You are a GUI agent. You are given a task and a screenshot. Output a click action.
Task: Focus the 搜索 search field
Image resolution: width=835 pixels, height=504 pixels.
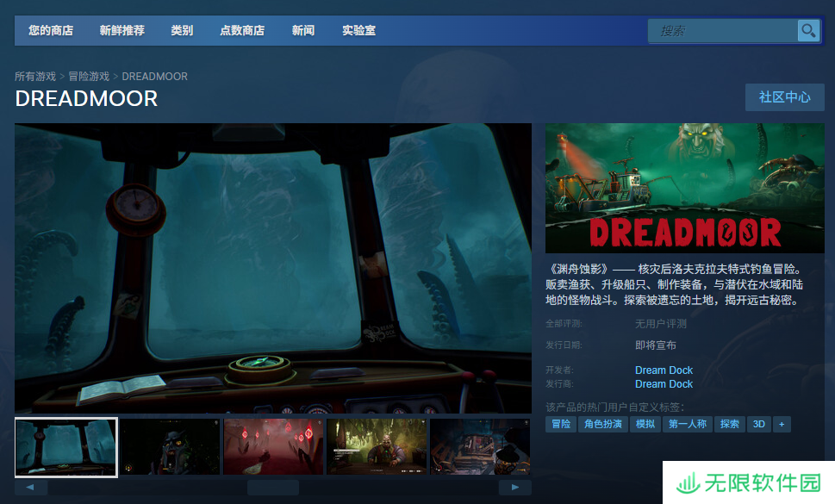tap(723, 31)
